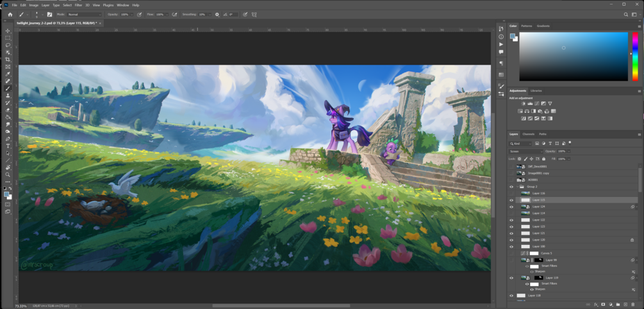Image resolution: width=644 pixels, height=309 pixels.
Task: Open the brush Mode dropdown
Action: (85, 14)
